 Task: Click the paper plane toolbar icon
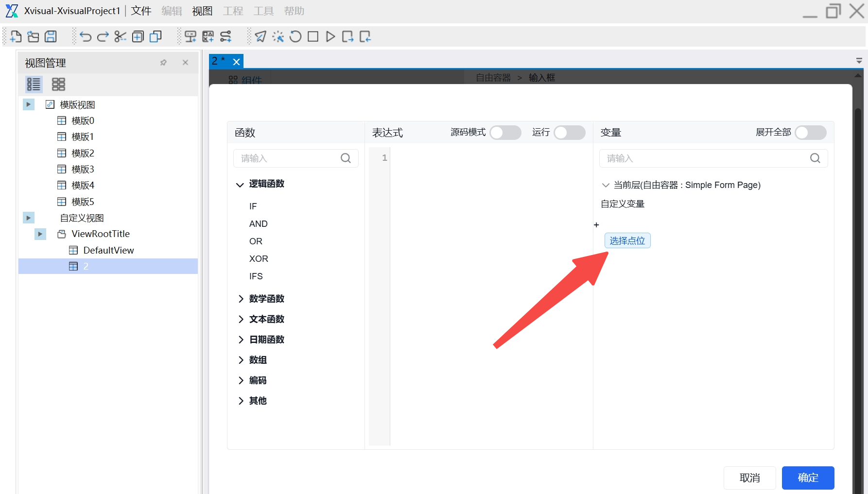[x=260, y=36]
